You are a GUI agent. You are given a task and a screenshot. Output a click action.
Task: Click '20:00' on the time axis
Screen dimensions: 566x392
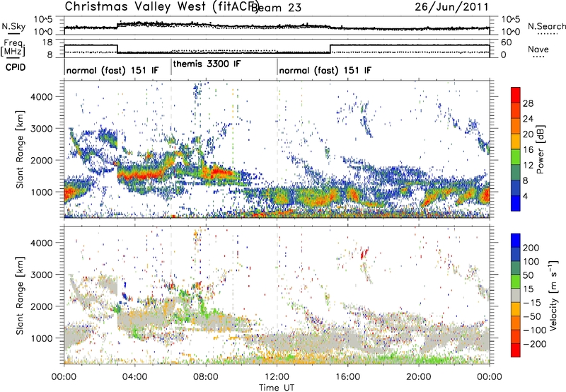tap(419, 377)
